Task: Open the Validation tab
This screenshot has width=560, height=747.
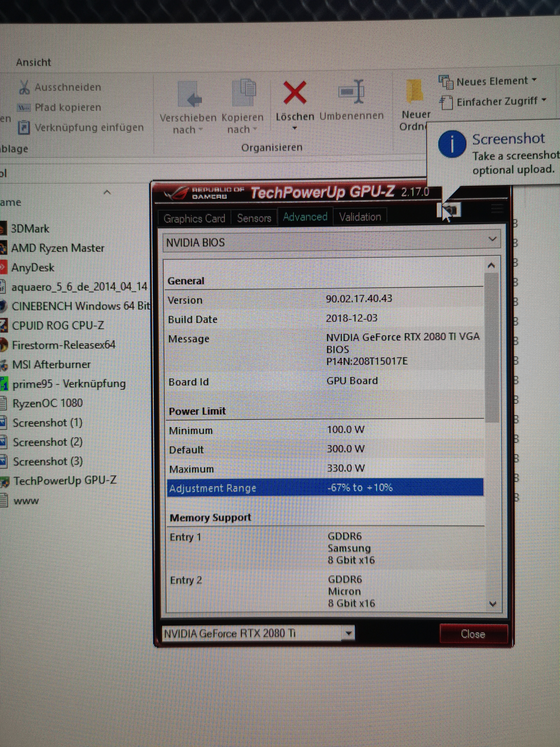Action: click(x=360, y=217)
